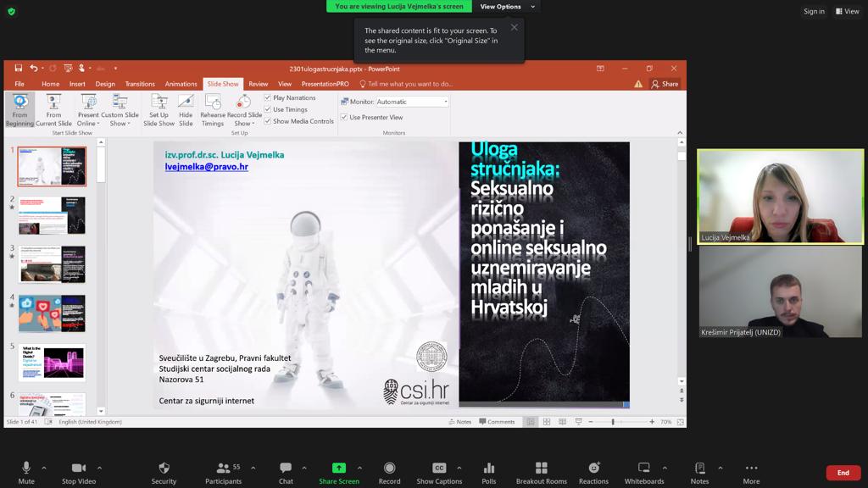This screenshot has height=488, width=868.
Task: Expand the Monitor Automatic dropdown
Action: [x=446, y=102]
